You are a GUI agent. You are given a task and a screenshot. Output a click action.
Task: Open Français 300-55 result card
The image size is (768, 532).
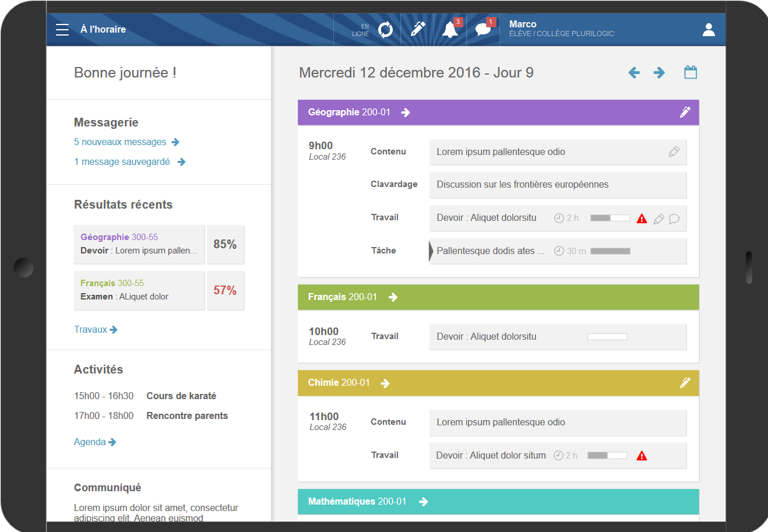coord(139,290)
